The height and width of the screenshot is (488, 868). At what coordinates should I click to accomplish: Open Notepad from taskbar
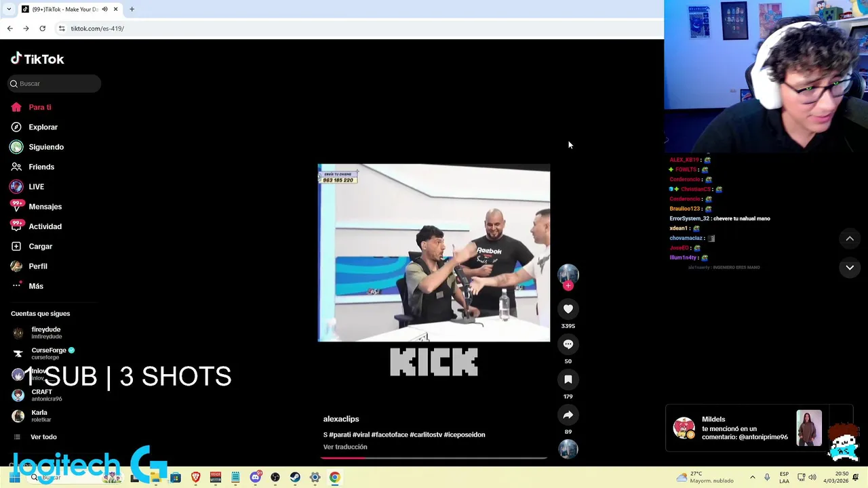click(235, 477)
